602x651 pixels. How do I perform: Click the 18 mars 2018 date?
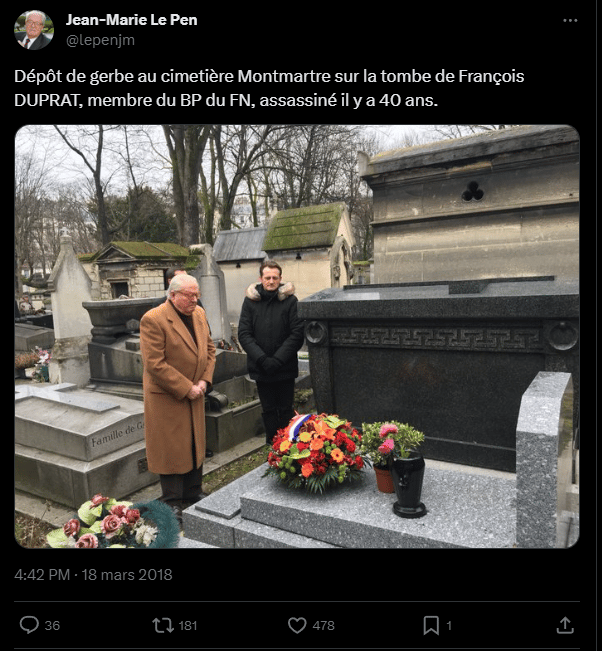127,575
